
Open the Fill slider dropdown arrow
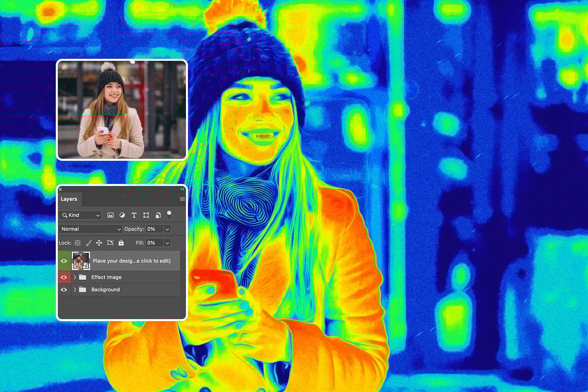[167, 243]
